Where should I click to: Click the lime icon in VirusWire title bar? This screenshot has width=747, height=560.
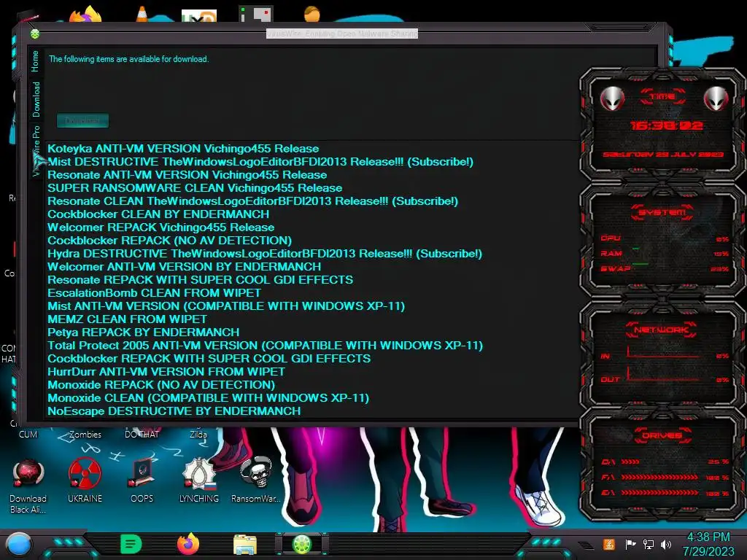tap(35, 34)
